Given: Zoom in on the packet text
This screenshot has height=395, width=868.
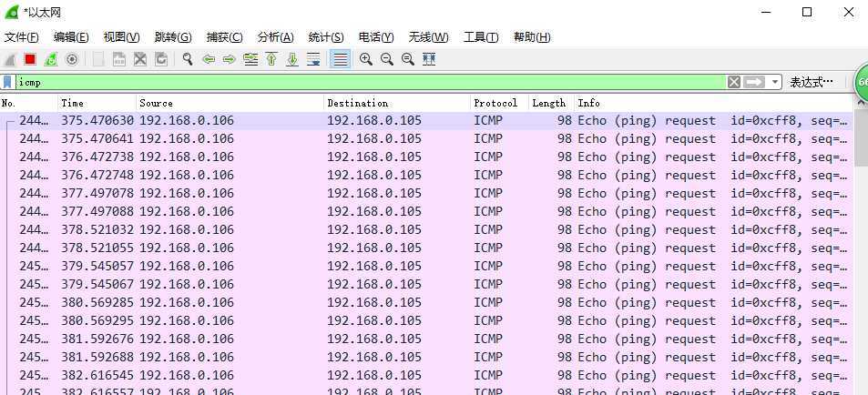Looking at the screenshot, I should [x=366, y=59].
